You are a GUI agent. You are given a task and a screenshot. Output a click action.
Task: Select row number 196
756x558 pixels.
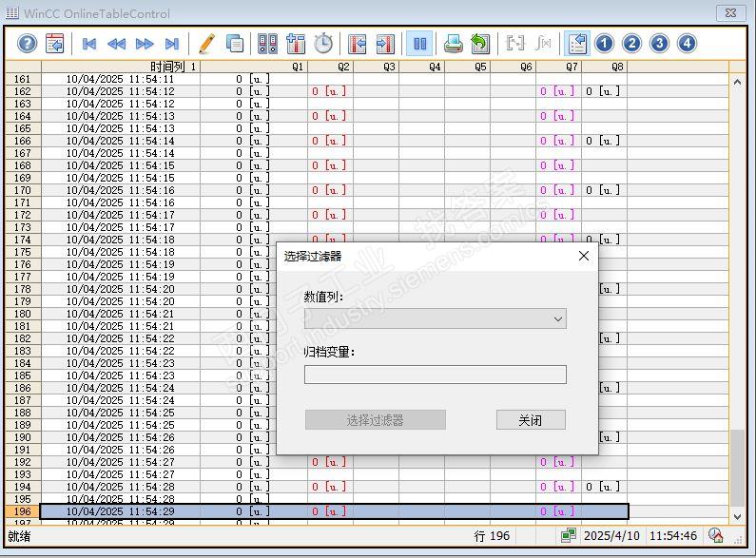23,511
